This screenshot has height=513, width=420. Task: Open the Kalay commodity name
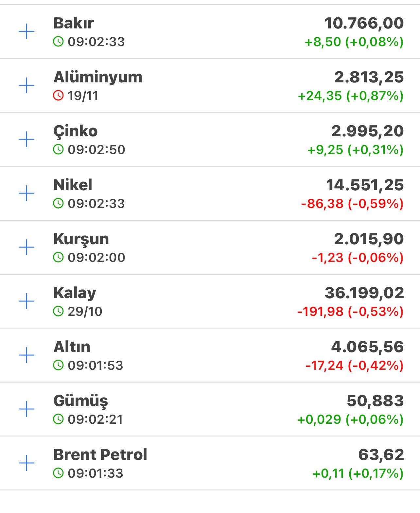[75, 293]
